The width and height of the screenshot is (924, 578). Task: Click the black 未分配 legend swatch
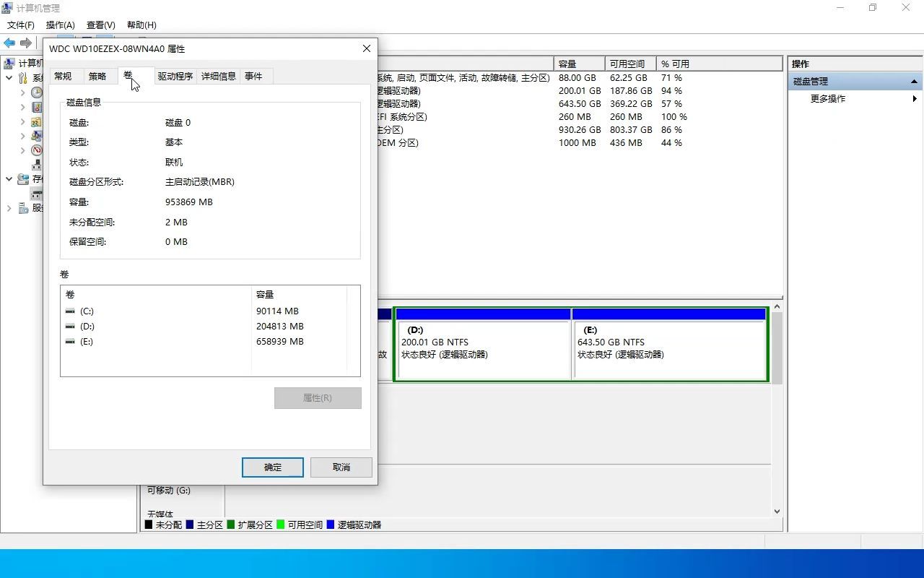point(149,525)
